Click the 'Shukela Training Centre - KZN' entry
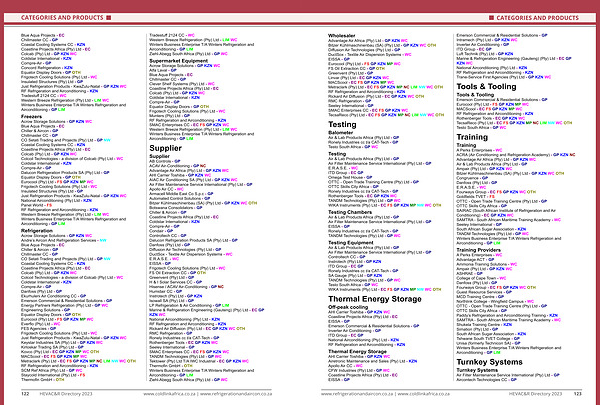The height and width of the screenshot is (405, 600). (484, 325)
